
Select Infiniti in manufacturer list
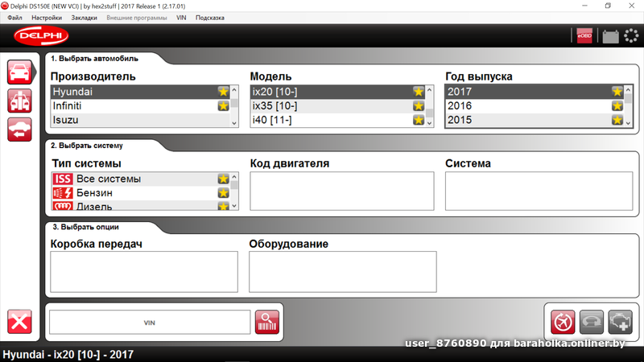pyautogui.click(x=140, y=106)
